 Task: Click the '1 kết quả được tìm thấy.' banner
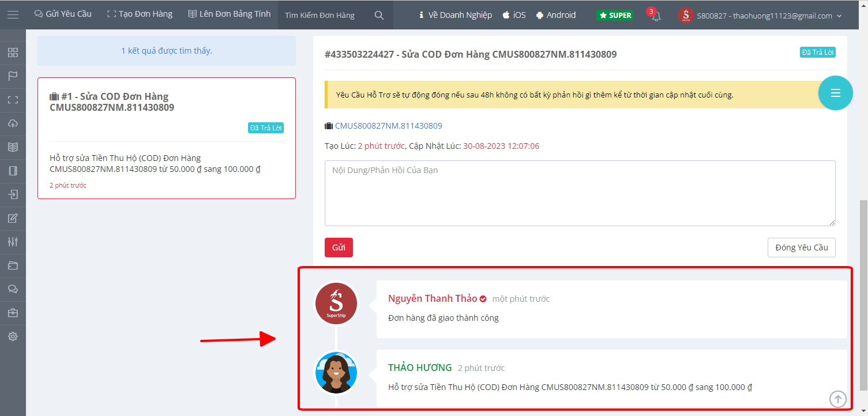[x=167, y=51]
